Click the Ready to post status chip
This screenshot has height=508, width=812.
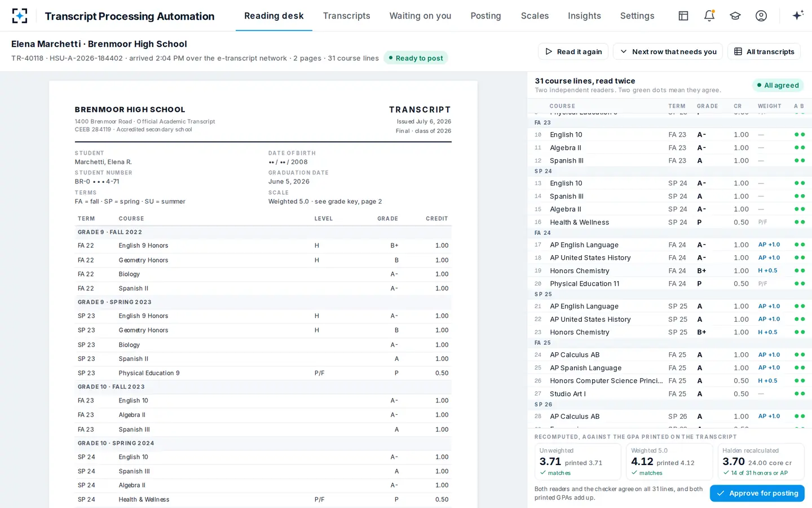tap(416, 58)
